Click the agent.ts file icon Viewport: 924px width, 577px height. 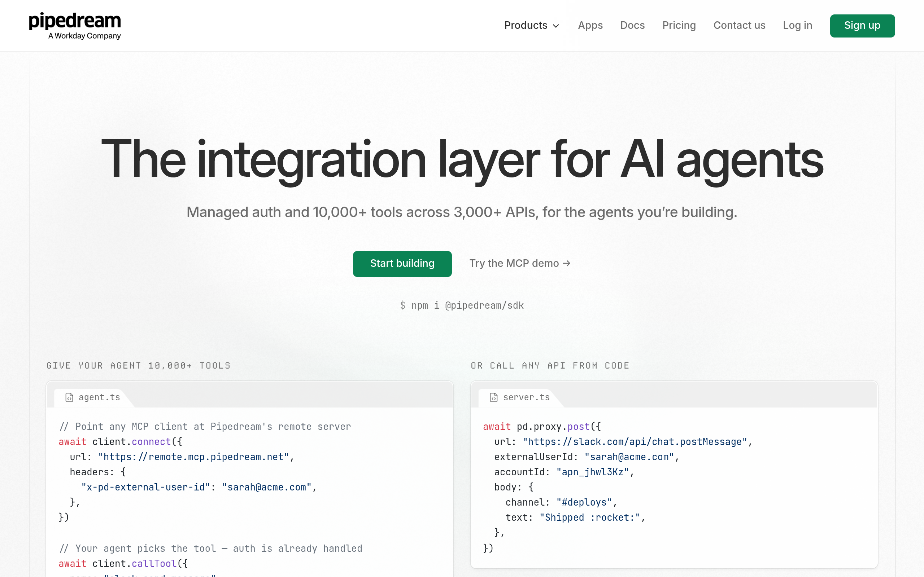click(69, 397)
